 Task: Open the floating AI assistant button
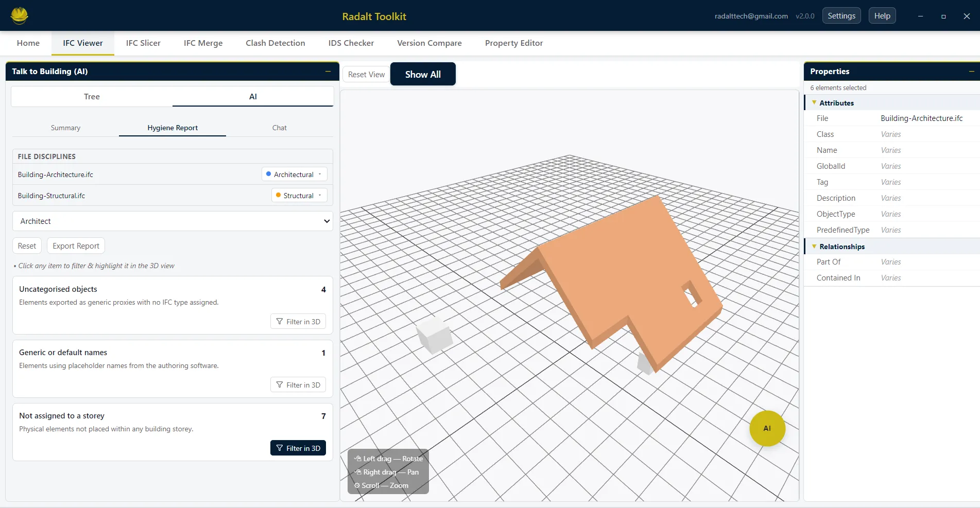pyautogui.click(x=767, y=428)
